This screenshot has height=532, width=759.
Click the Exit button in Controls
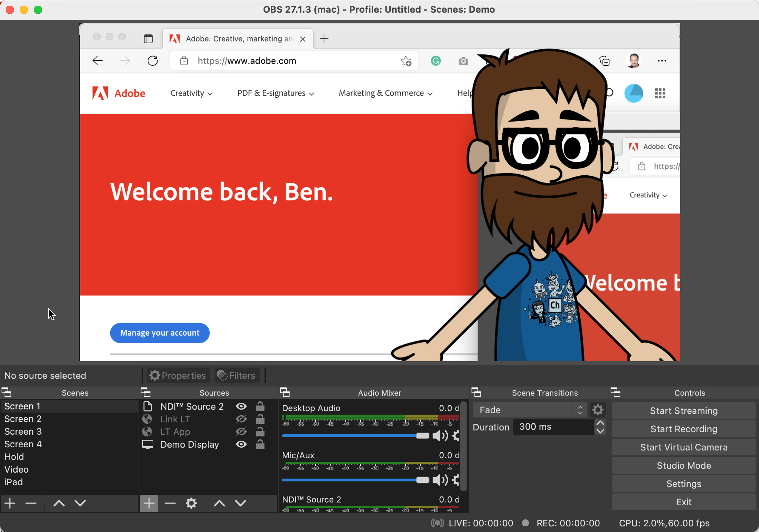click(683, 502)
